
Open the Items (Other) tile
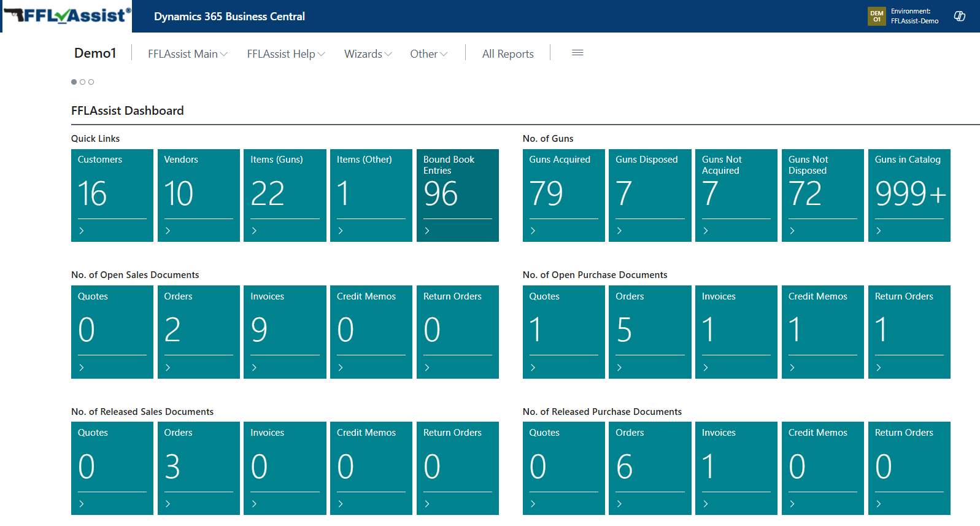(x=371, y=195)
